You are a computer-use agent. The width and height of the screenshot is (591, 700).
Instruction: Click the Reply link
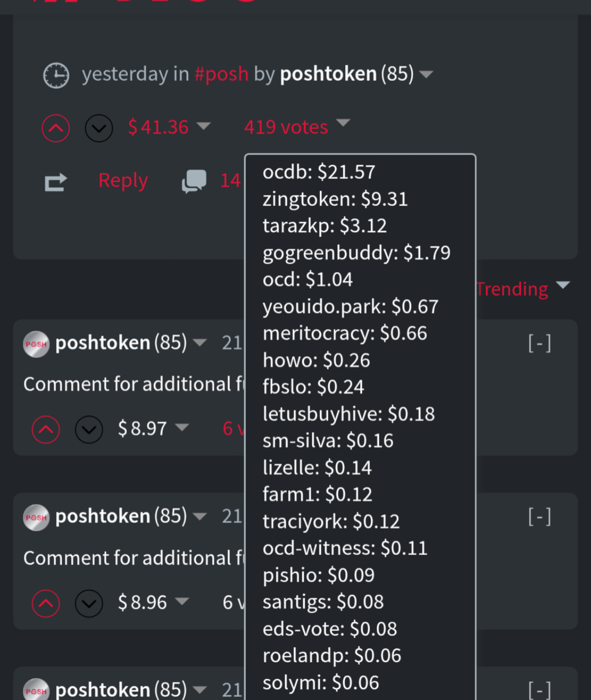[x=123, y=180]
